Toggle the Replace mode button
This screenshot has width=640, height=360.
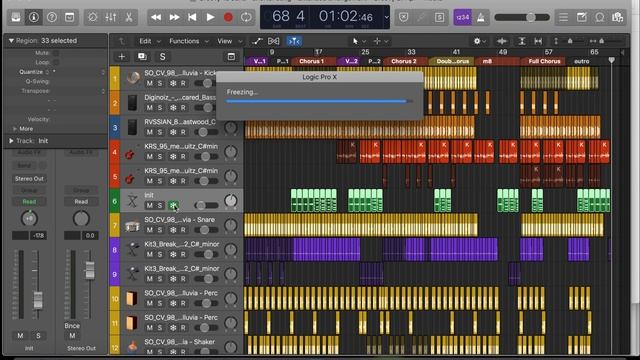pos(404,17)
